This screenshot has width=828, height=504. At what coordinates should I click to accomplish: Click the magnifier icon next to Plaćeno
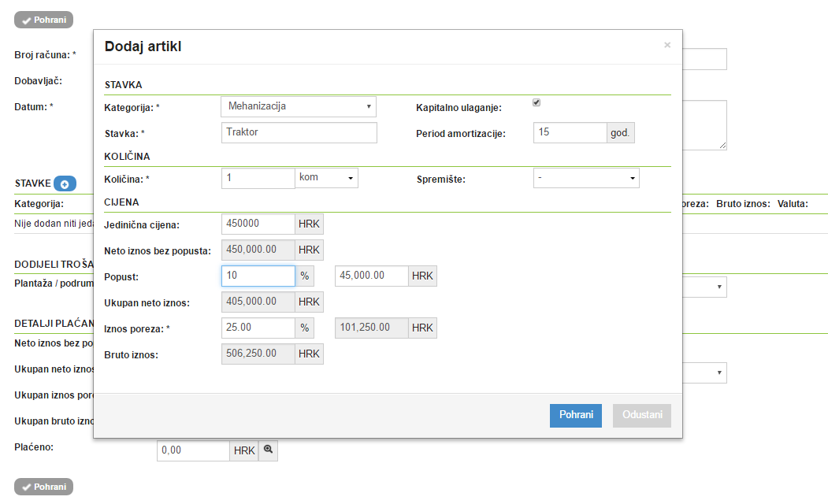click(x=268, y=450)
